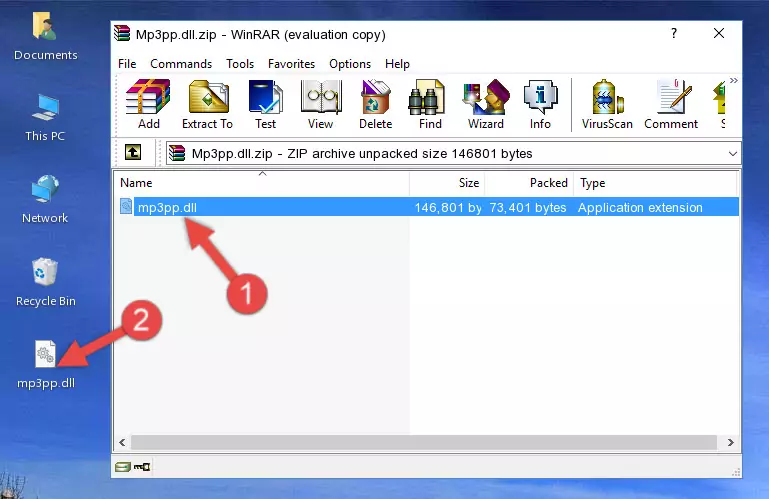Select the Recycle Bin desktop icon

[x=46, y=283]
